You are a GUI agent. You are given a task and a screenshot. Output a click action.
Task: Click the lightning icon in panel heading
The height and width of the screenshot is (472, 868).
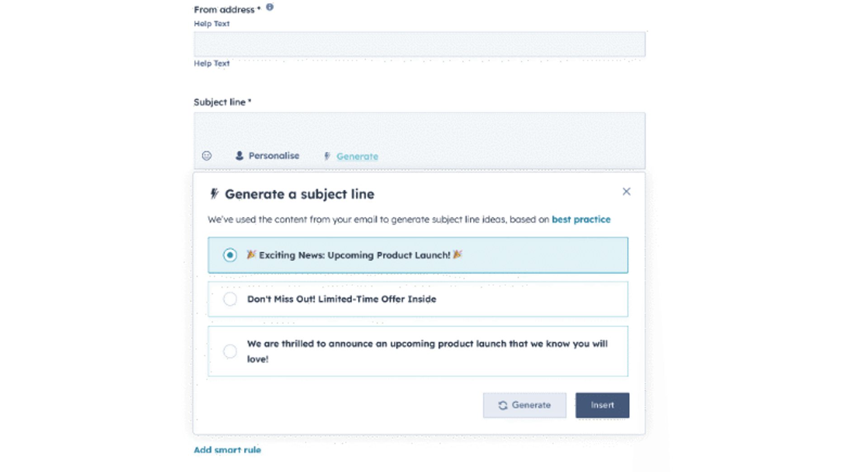click(x=214, y=194)
